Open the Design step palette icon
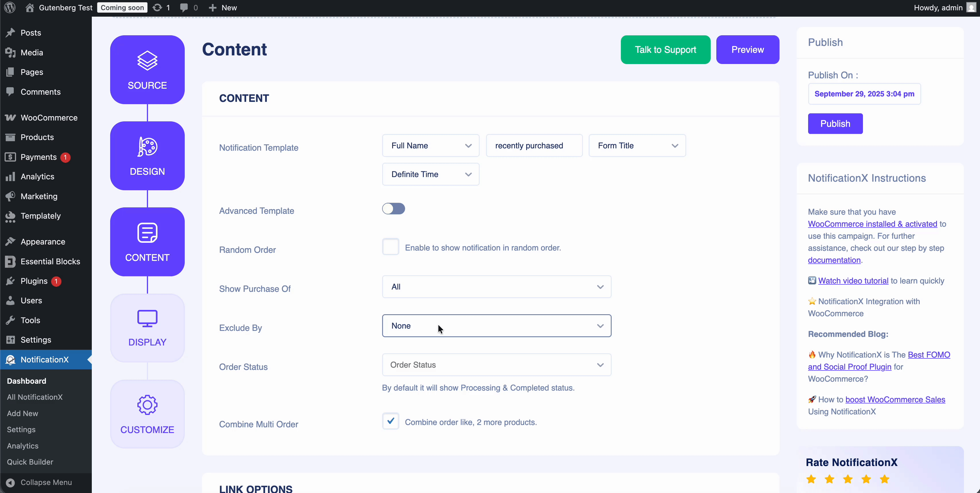Viewport: 980px width, 493px height. 147,147
